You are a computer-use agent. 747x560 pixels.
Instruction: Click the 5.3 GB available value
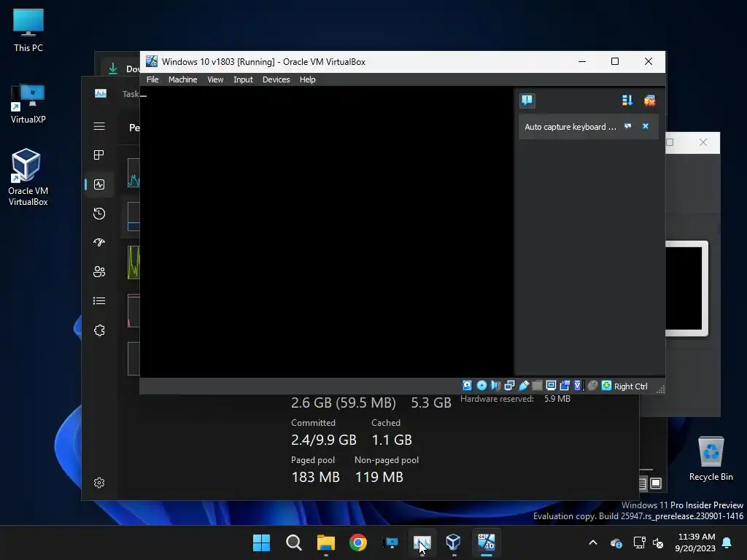pos(431,402)
